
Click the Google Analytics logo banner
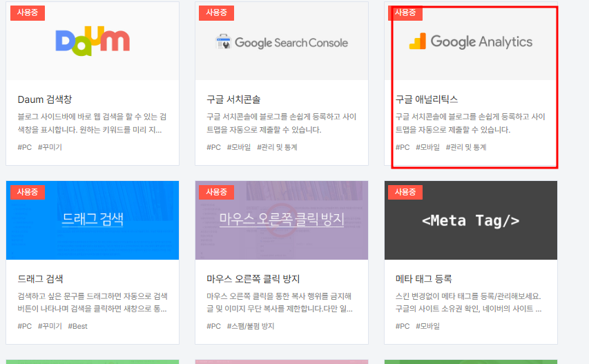pos(471,41)
